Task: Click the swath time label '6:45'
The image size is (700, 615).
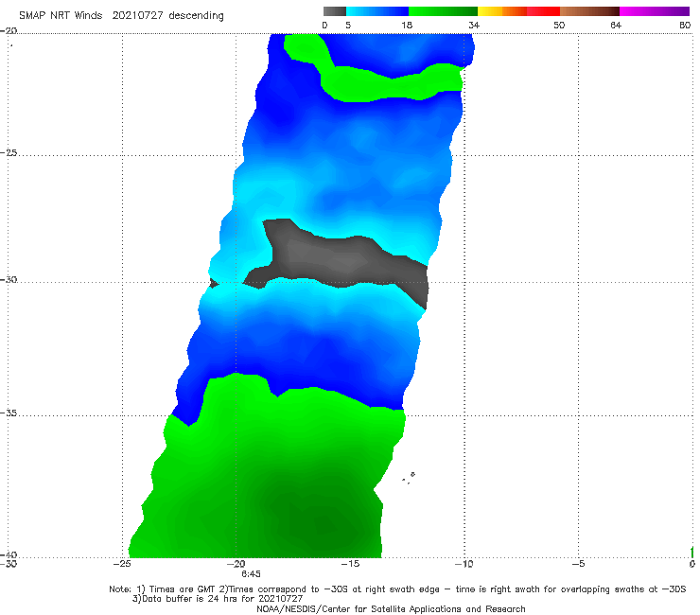Action: [251, 574]
